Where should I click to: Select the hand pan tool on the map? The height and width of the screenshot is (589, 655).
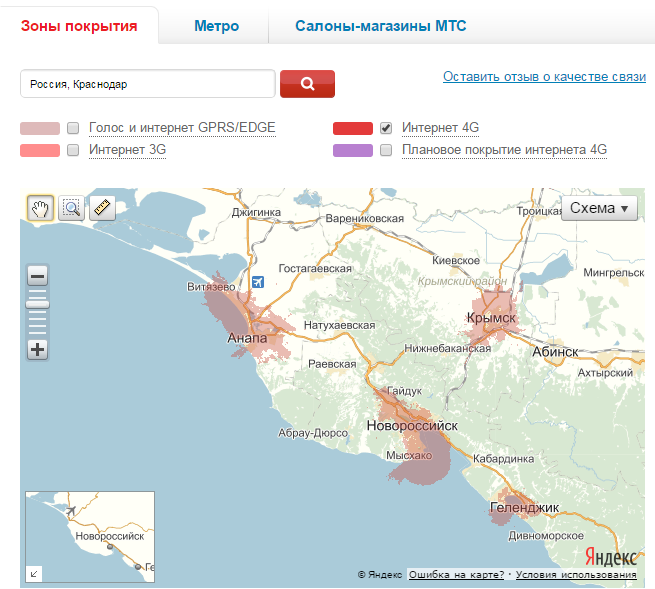40,208
